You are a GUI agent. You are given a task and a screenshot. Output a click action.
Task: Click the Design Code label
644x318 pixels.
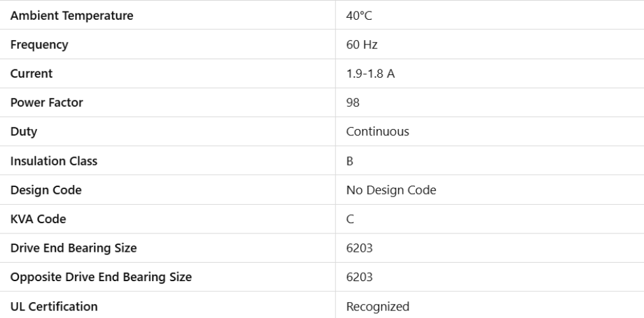(x=46, y=190)
